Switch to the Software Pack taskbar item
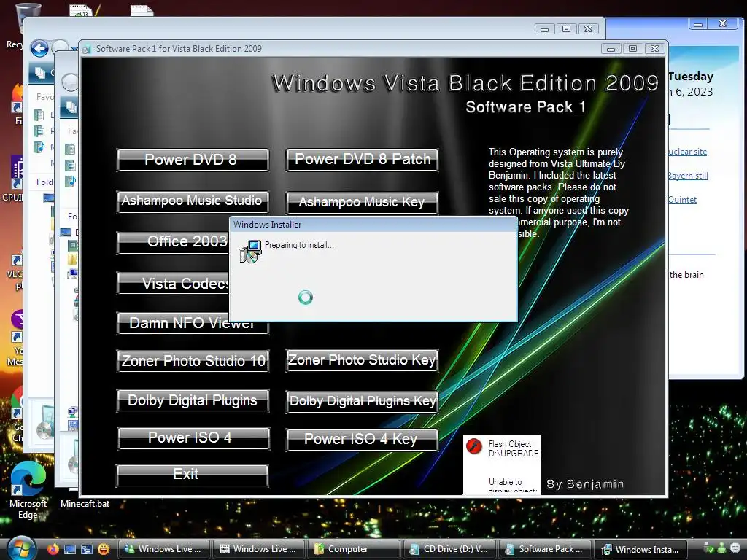 pos(544,549)
